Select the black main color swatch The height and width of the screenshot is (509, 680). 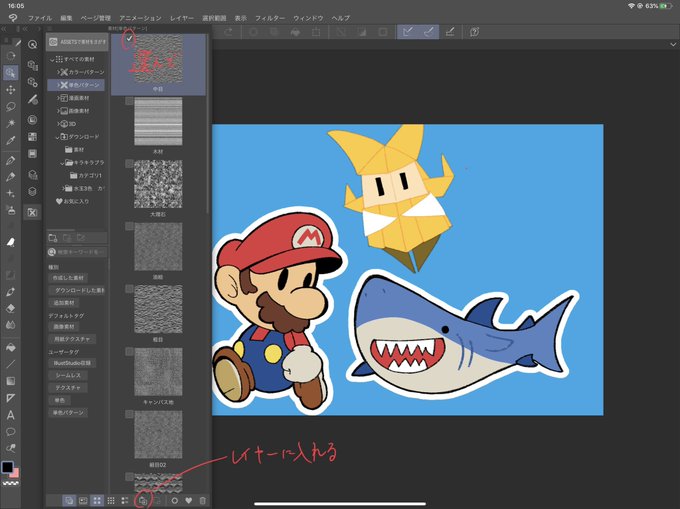click(x=7, y=467)
